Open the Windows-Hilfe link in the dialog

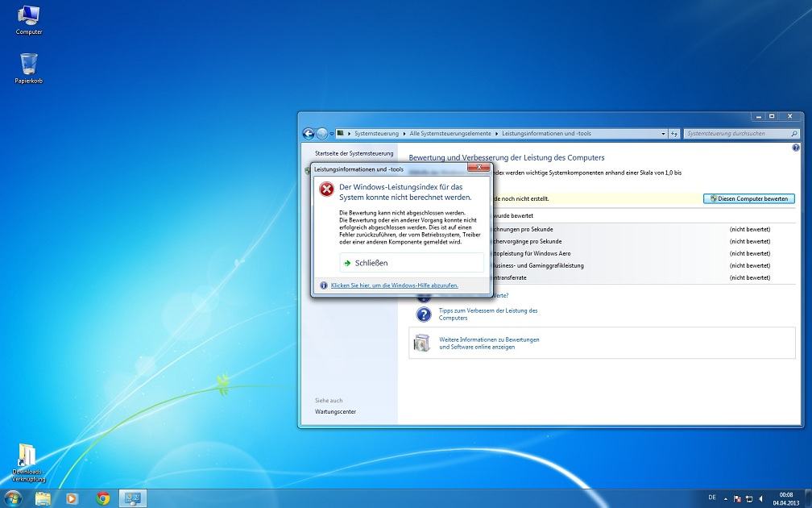coord(395,285)
